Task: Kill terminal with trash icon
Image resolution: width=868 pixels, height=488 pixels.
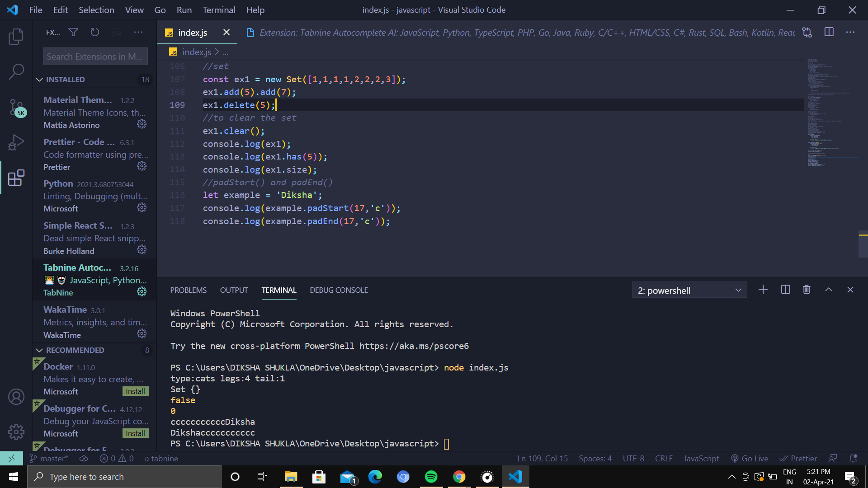Action: [807, 290]
